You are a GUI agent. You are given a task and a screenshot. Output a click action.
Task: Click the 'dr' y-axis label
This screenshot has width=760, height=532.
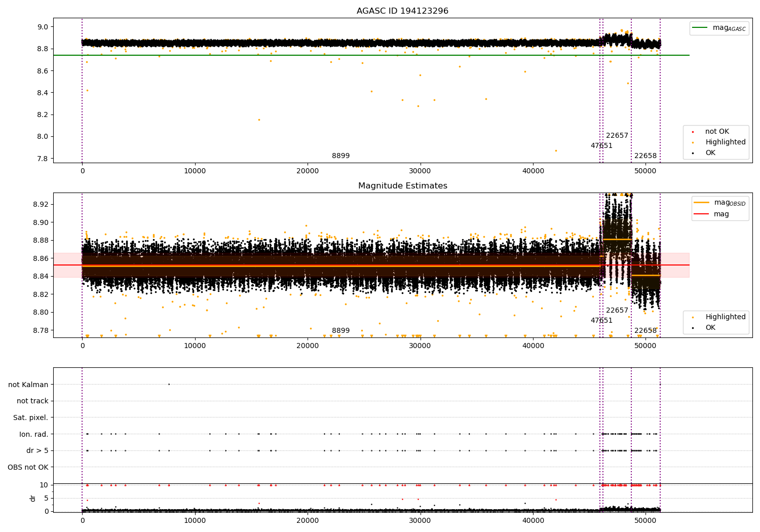[x=33, y=498]
